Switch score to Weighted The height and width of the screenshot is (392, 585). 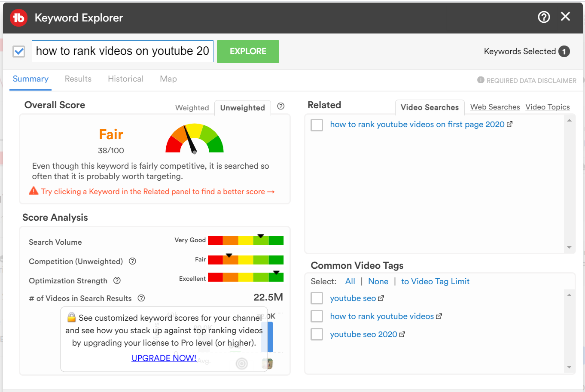point(192,108)
